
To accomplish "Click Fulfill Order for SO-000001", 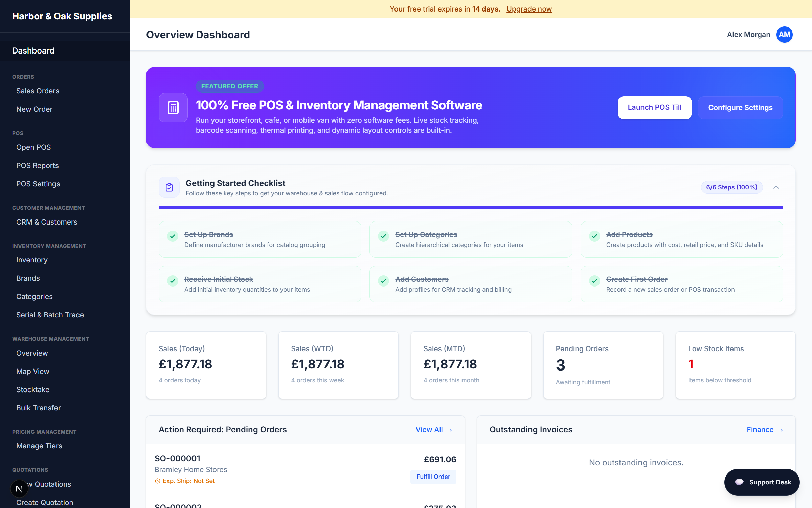I will [433, 477].
